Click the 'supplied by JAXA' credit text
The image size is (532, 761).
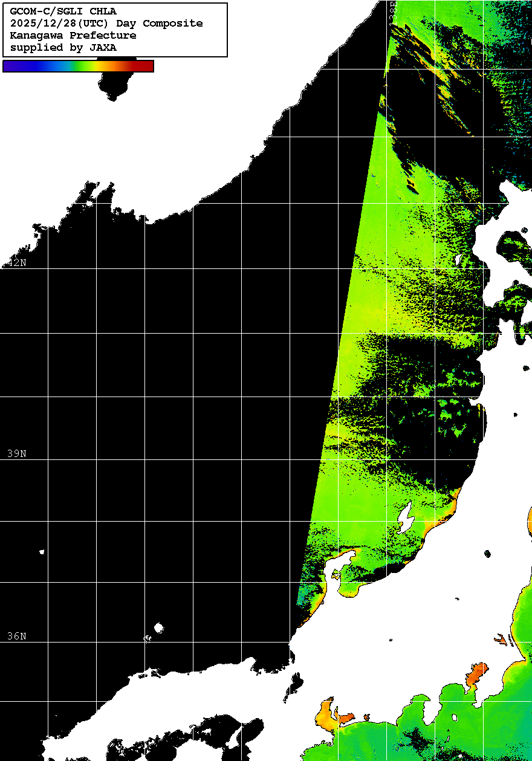[63, 48]
